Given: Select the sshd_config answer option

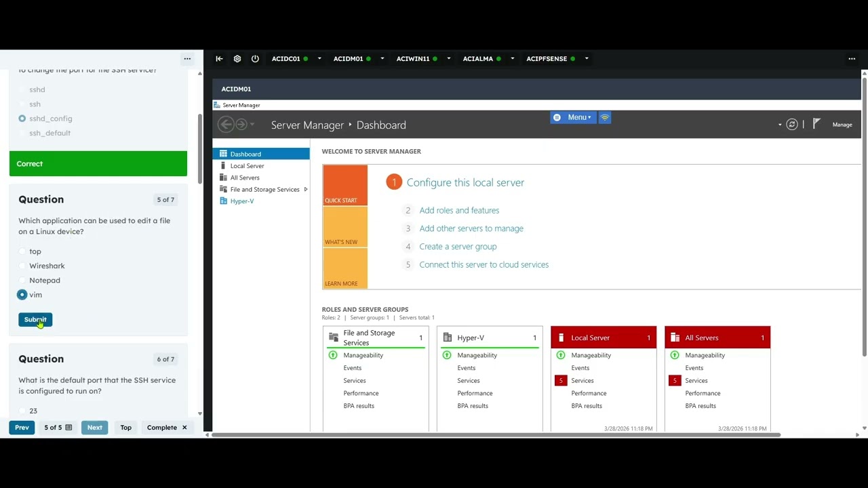Looking at the screenshot, I should pos(22,119).
